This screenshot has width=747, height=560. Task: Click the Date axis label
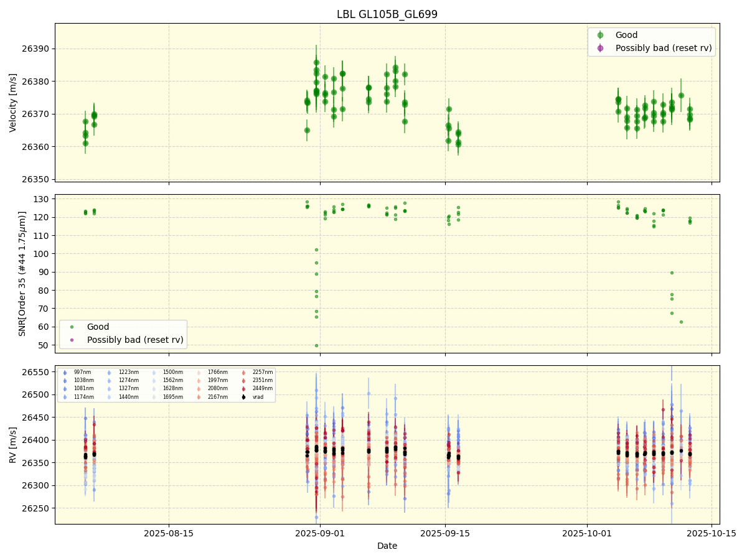pos(387,546)
